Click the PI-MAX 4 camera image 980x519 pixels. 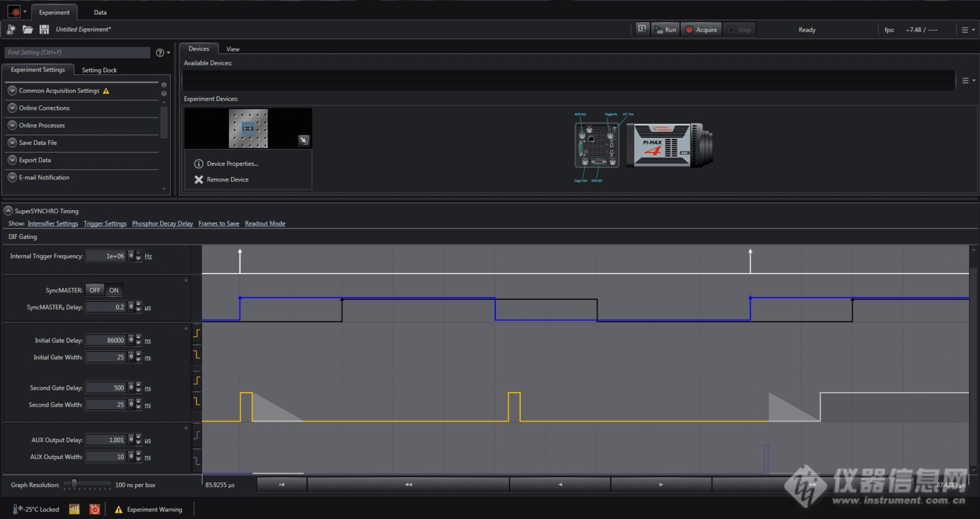tap(669, 146)
